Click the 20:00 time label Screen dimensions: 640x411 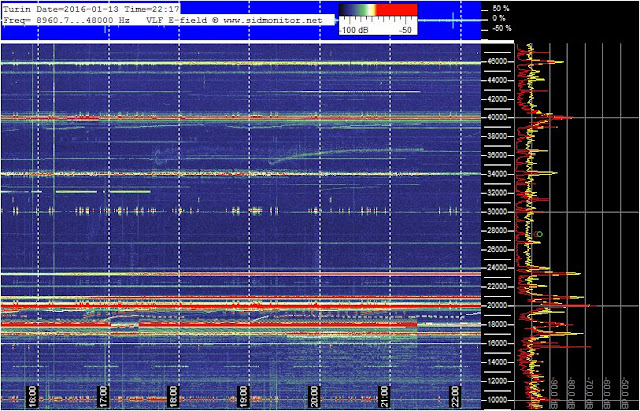(315, 395)
